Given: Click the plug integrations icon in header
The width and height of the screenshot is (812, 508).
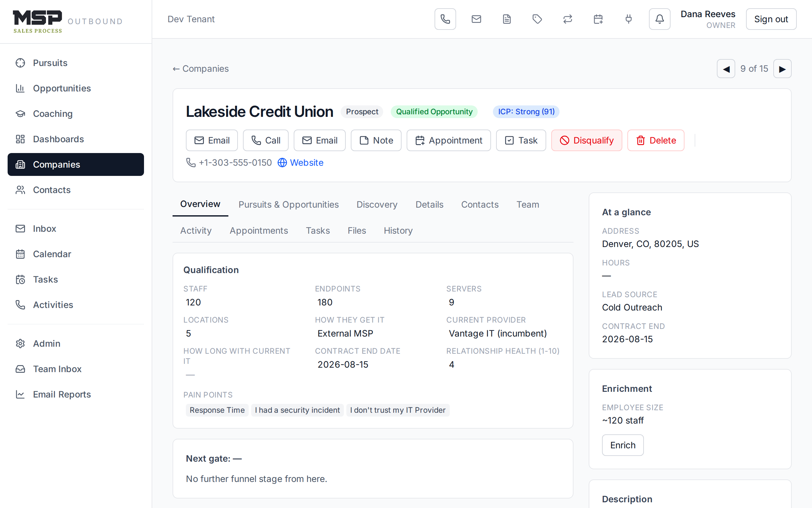Looking at the screenshot, I should point(629,19).
